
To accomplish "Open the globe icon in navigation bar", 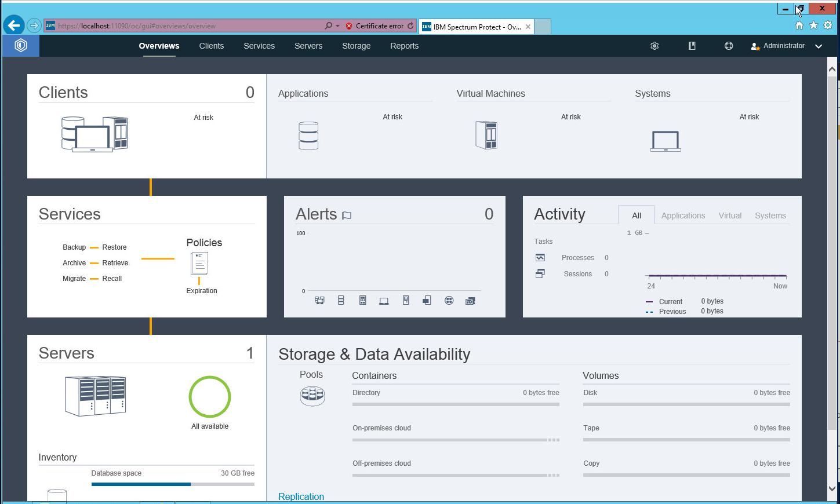I will tap(729, 46).
